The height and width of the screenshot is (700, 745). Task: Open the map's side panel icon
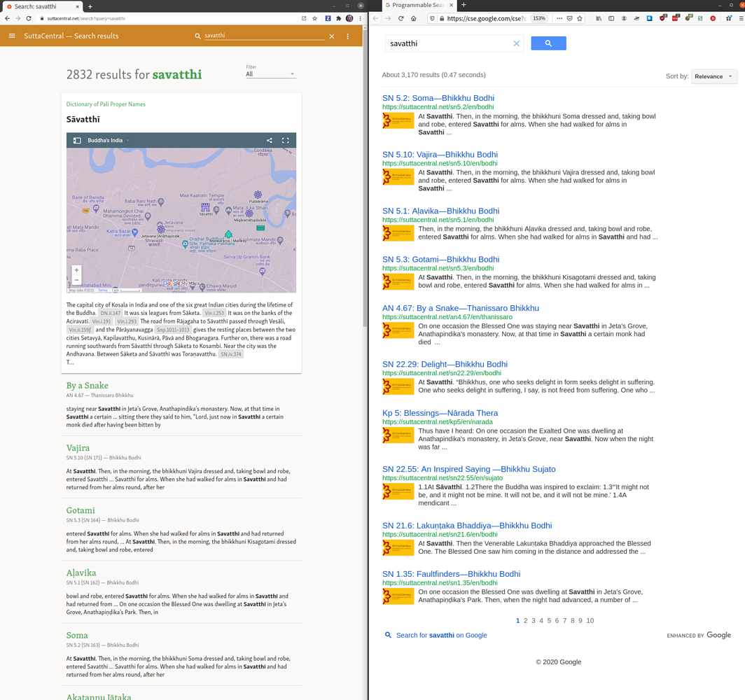[x=78, y=140]
